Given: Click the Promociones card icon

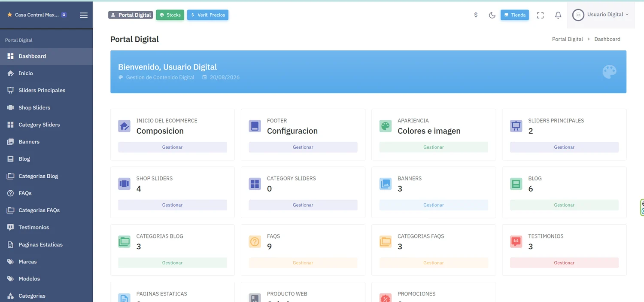Looking at the screenshot, I should point(386,298).
